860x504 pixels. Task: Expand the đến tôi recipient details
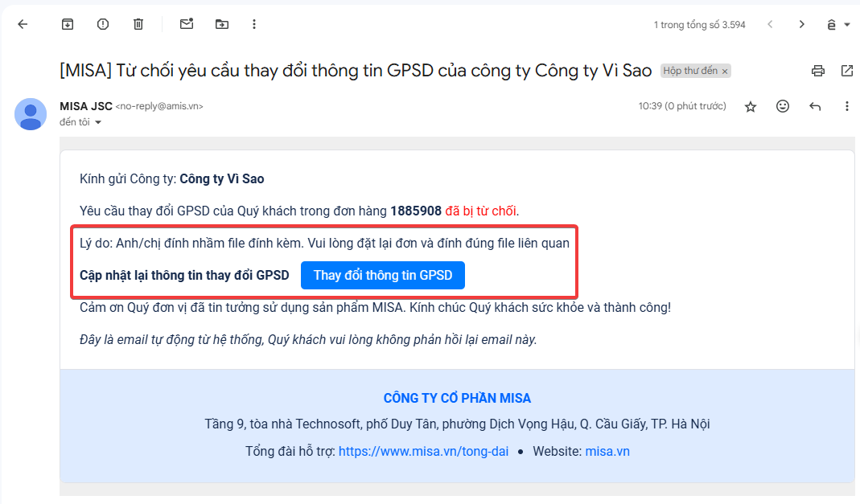[x=98, y=122]
